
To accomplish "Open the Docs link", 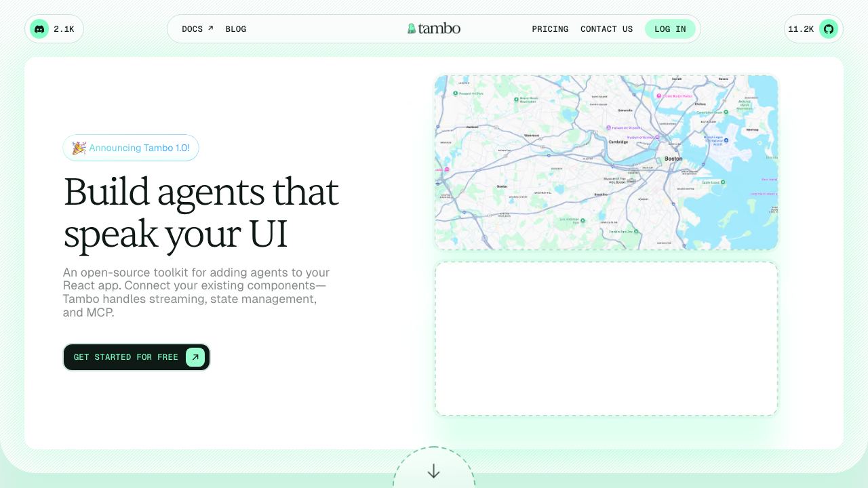I will tap(197, 29).
